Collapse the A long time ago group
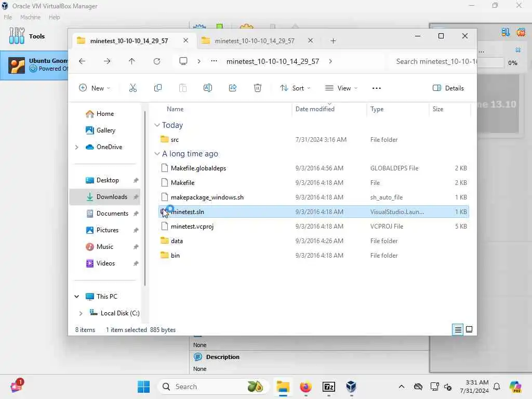Image resolution: width=532 pixels, height=399 pixels. (157, 154)
